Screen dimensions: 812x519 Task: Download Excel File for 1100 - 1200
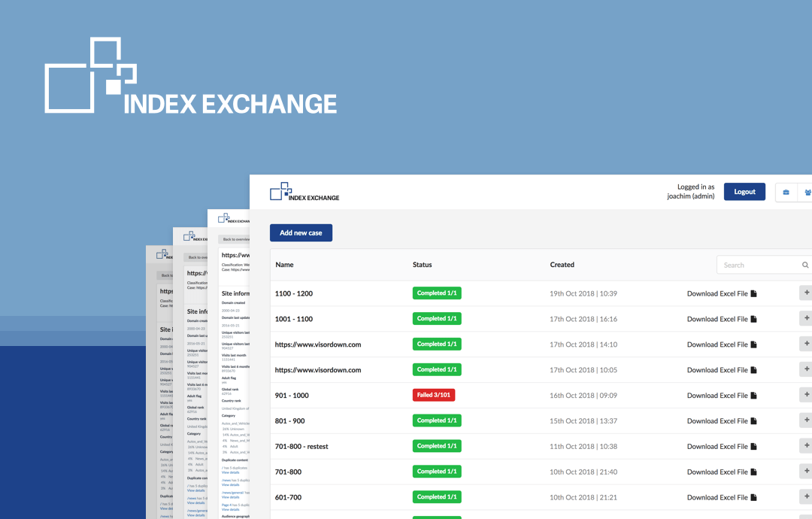tap(722, 293)
